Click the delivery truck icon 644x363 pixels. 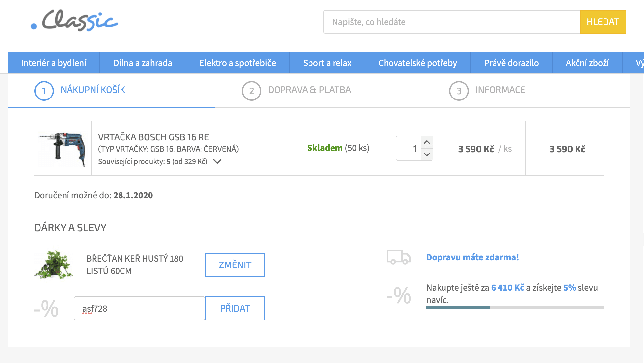(398, 257)
